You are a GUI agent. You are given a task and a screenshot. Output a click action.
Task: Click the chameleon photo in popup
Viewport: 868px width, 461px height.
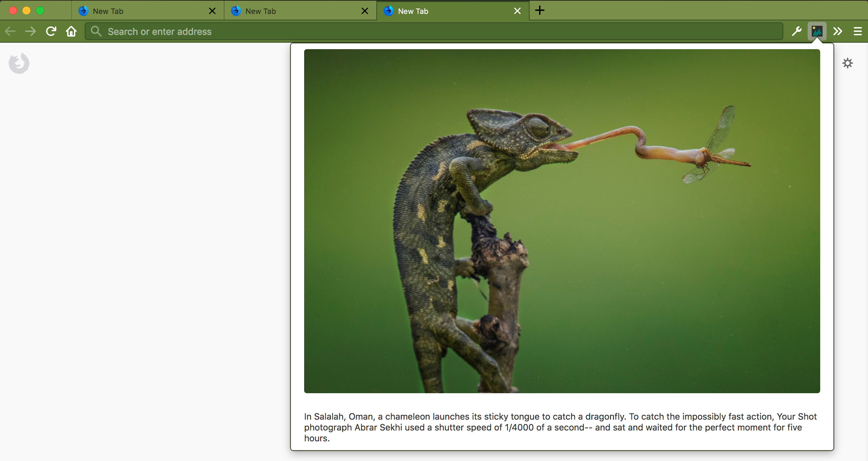pos(562,221)
